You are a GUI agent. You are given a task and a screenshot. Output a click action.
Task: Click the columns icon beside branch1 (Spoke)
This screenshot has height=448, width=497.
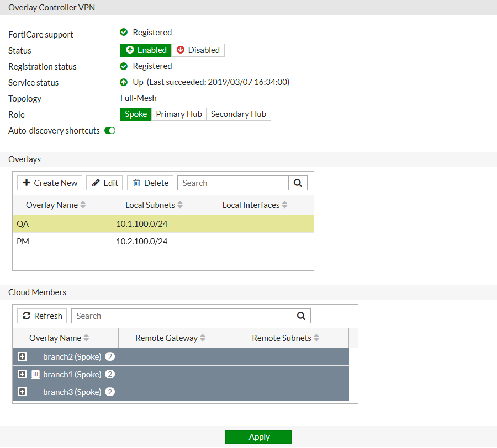tap(35, 374)
